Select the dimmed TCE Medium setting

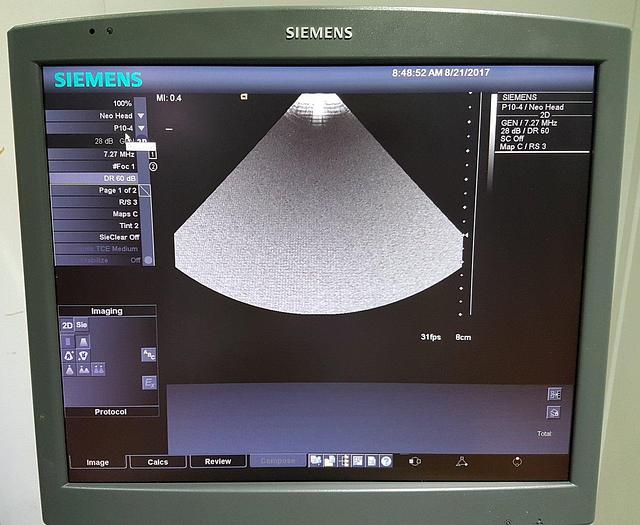(x=98, y=249)
